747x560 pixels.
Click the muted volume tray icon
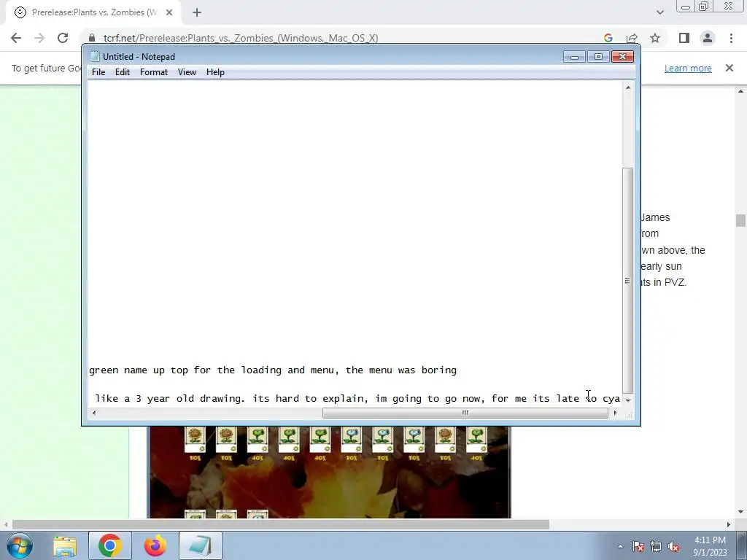tap(673, 546)
